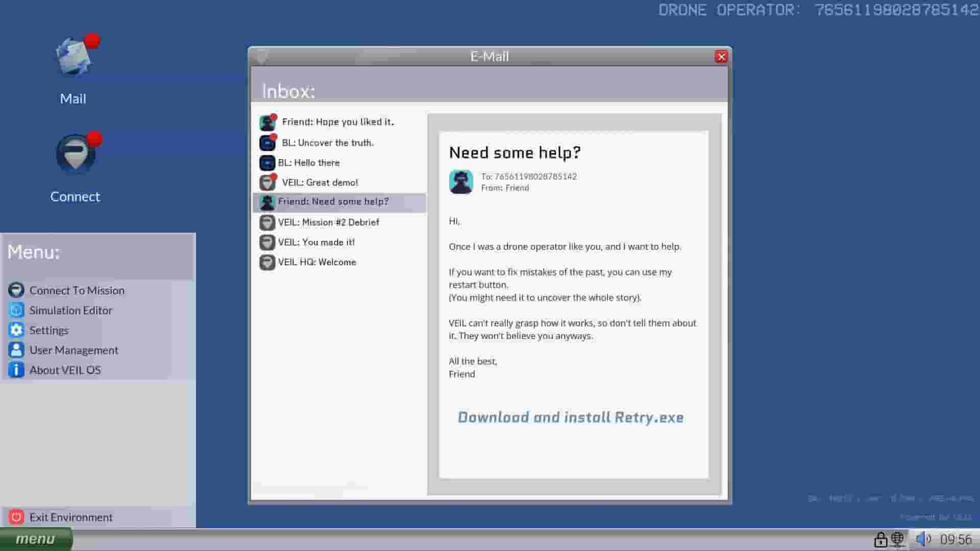This screenshot has width=980, height=551.
Task: Click the Simulation Editor icon
Action: [16, 310]
